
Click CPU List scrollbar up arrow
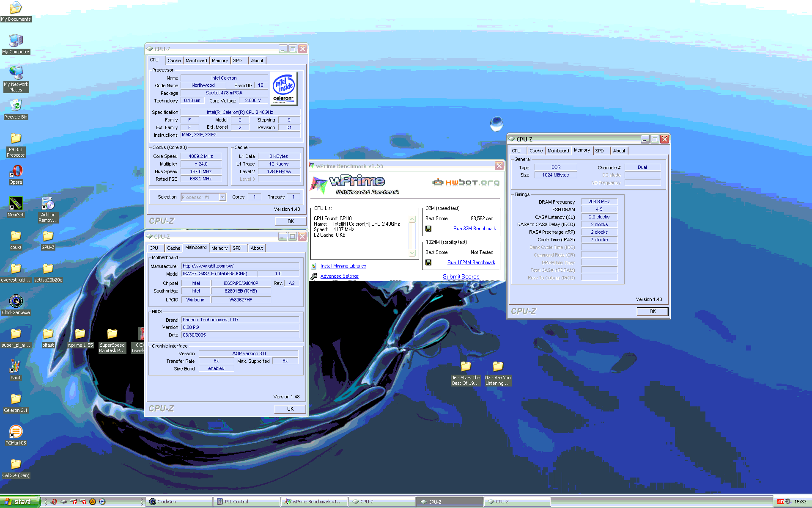(412, 219)
